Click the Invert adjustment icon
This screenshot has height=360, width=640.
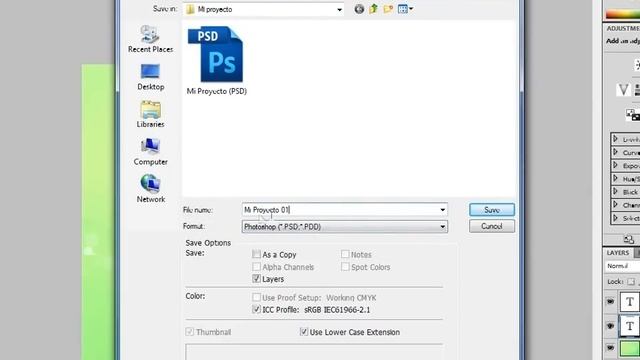click(633, 115)
